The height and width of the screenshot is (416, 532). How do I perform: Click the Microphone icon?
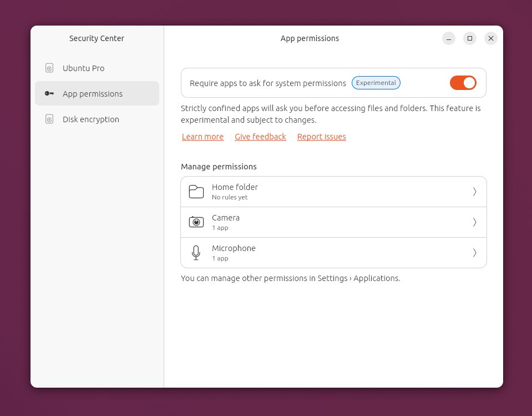click(196, 253)
